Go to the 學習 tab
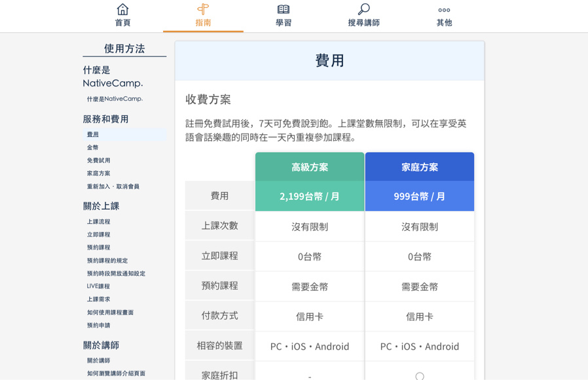 pos(284,16)
